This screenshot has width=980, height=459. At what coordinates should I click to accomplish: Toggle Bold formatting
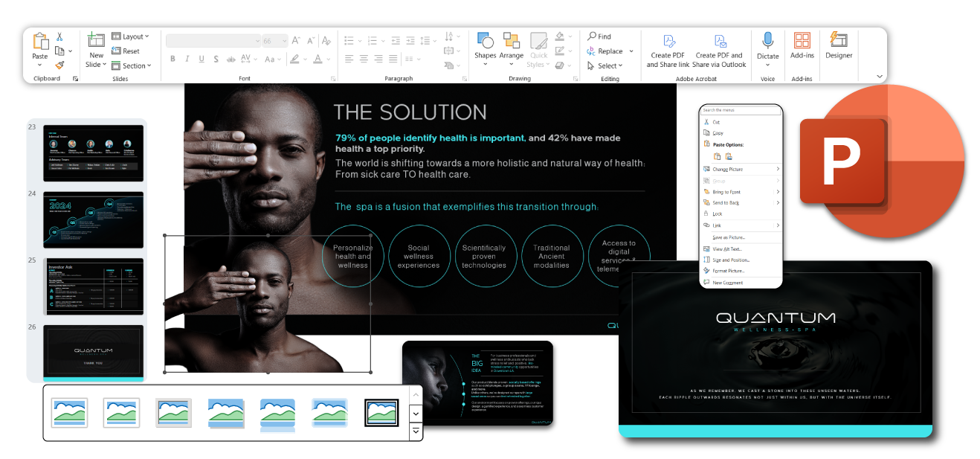coord(173,60)
